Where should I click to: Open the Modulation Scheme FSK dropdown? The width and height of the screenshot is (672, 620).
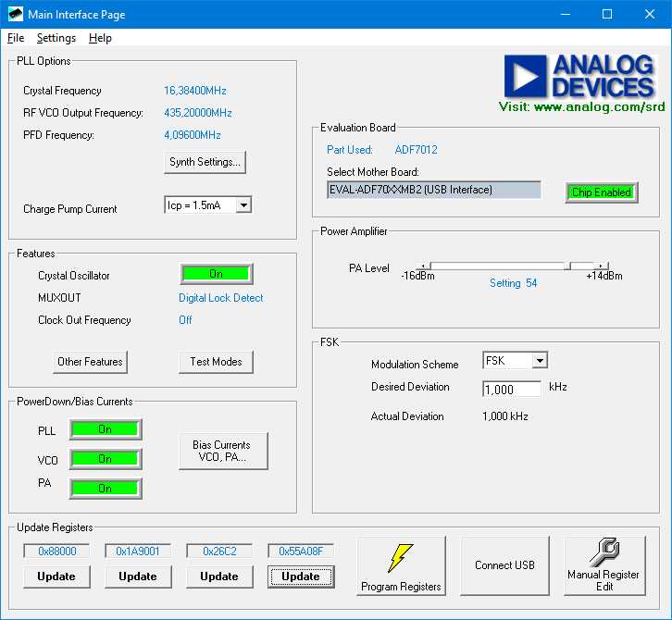(540, 361)
